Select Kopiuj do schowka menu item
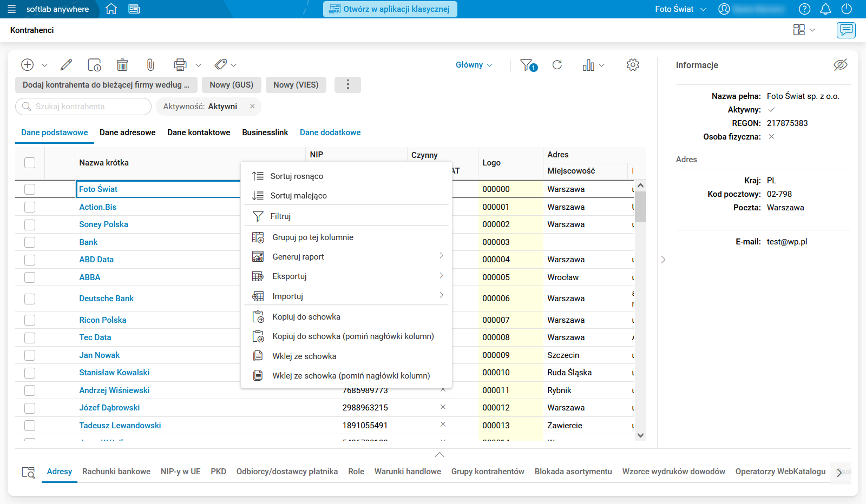This screenshot has height=504, width=866. coord(346,317)
